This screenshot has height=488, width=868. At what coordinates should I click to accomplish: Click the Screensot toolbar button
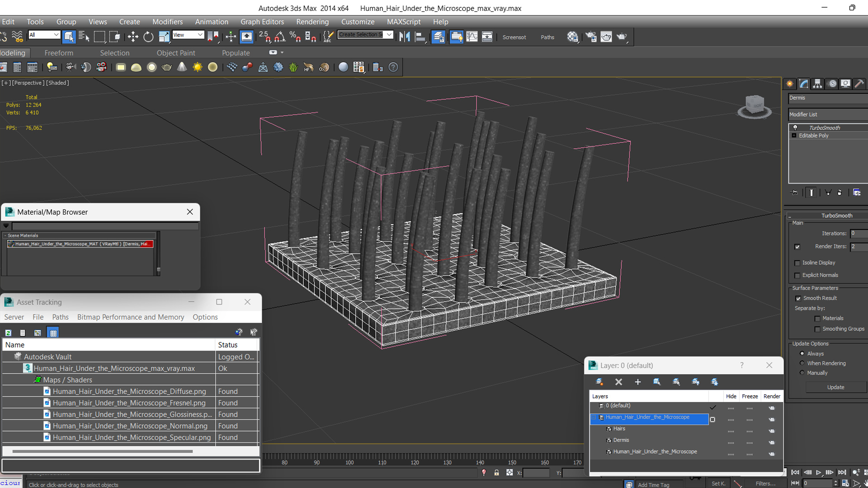(x=514, y=37)
